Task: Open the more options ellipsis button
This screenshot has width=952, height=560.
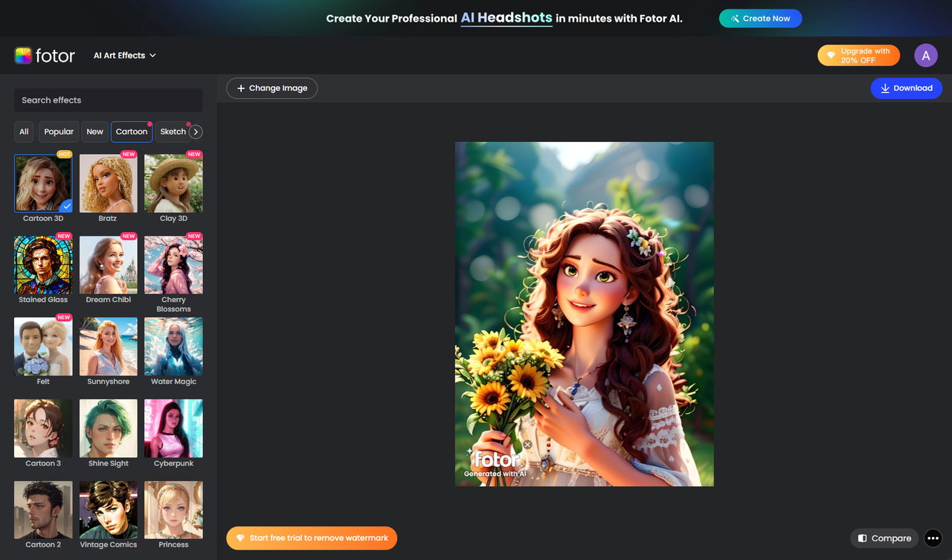Action: click(x=933, y=538)
